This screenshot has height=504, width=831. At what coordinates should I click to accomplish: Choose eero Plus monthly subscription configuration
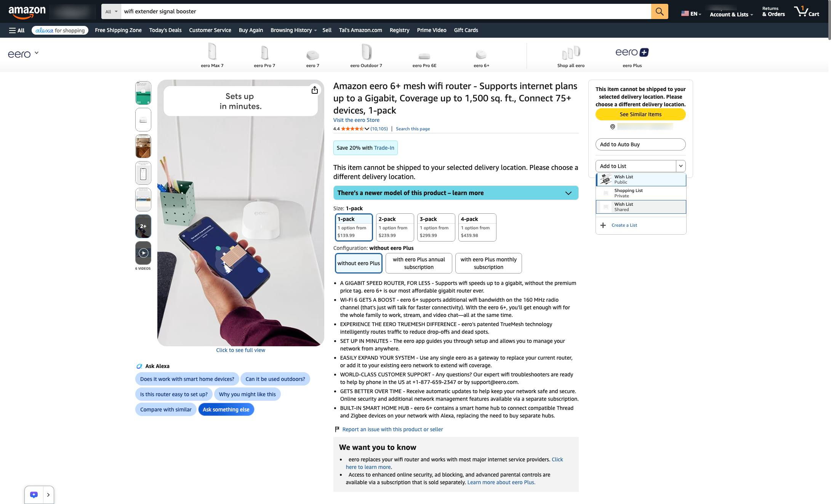point(488,263)
